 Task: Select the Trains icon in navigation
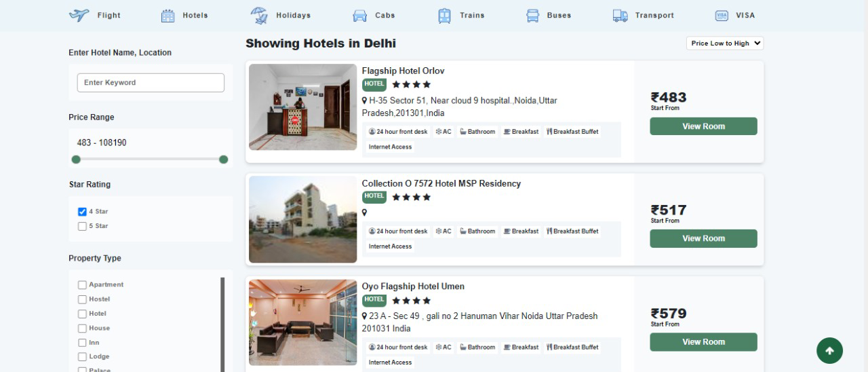(444, 16)
